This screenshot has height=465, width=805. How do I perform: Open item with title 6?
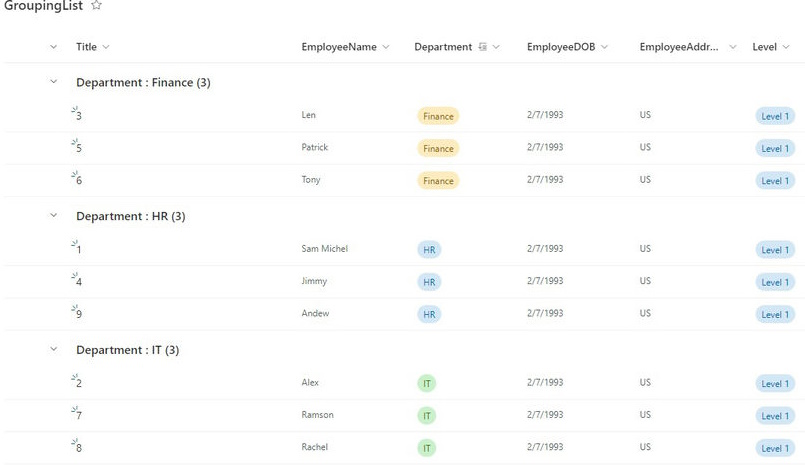[79, 181]
